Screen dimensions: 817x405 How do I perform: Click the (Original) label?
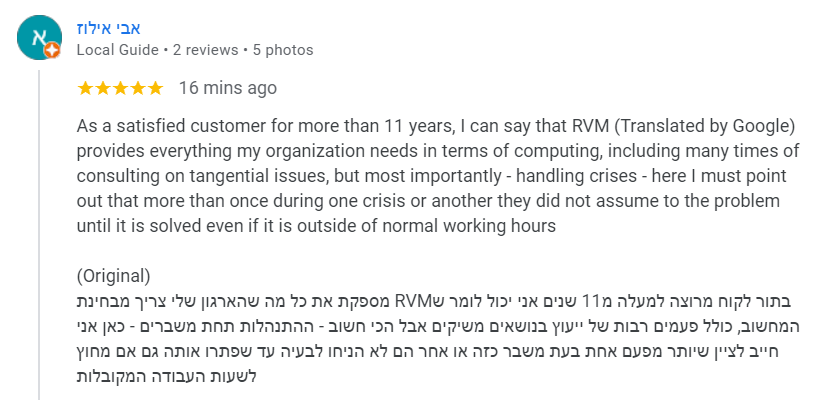[114, 276]
